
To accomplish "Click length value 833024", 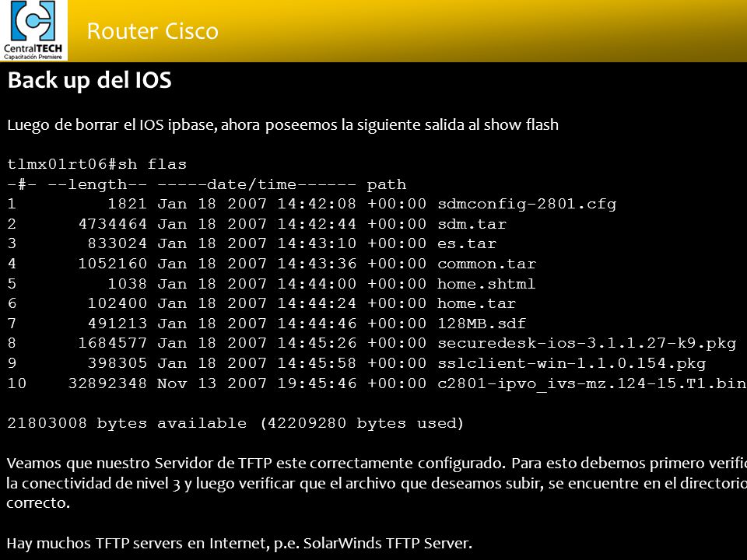I will (117, 243).
